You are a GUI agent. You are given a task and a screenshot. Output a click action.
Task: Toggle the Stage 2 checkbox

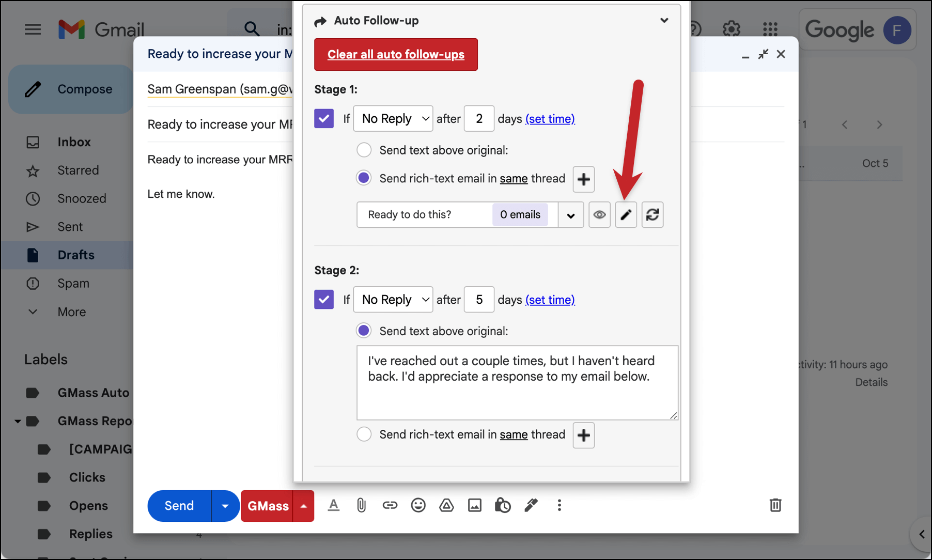click(324, 299)
